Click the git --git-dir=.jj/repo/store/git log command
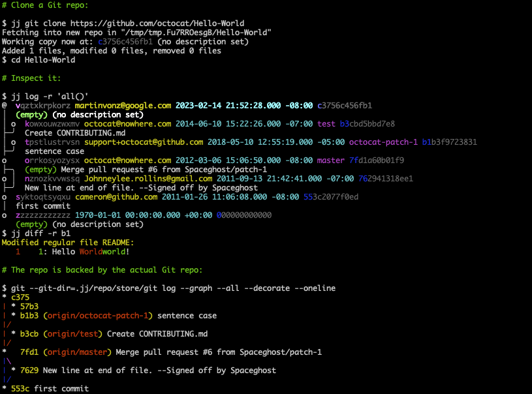The height and width of the screenshot is (394, 532). click(173, 289)
